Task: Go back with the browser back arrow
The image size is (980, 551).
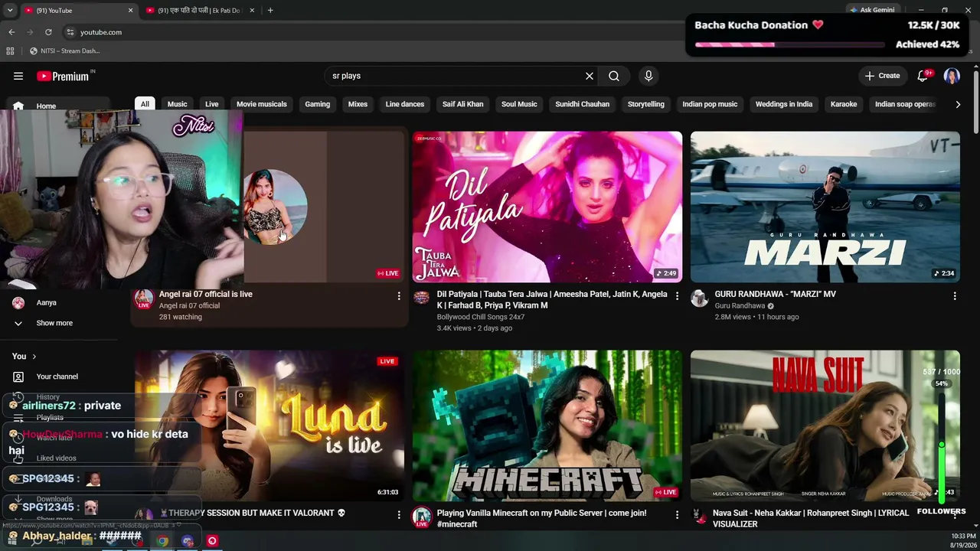Action: click(11, 32)
